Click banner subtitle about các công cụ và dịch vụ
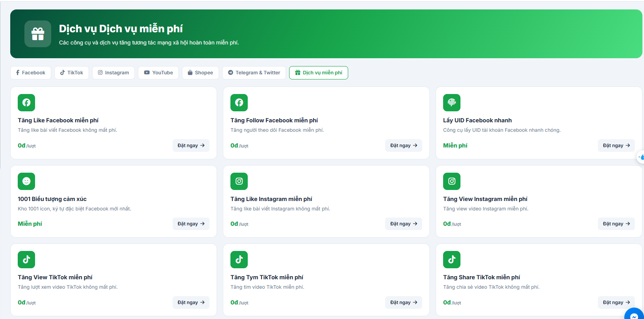The height and width of the screenshot is (319, 644). [x=149, y=42]
